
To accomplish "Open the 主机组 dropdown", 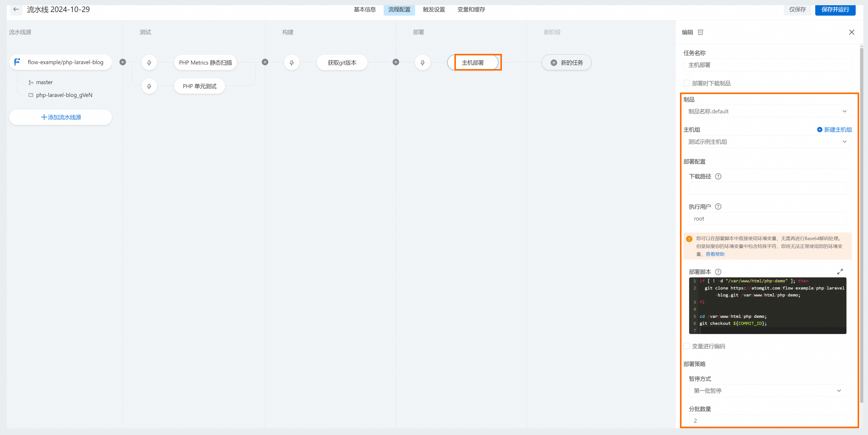I will (x=767, y=142).
